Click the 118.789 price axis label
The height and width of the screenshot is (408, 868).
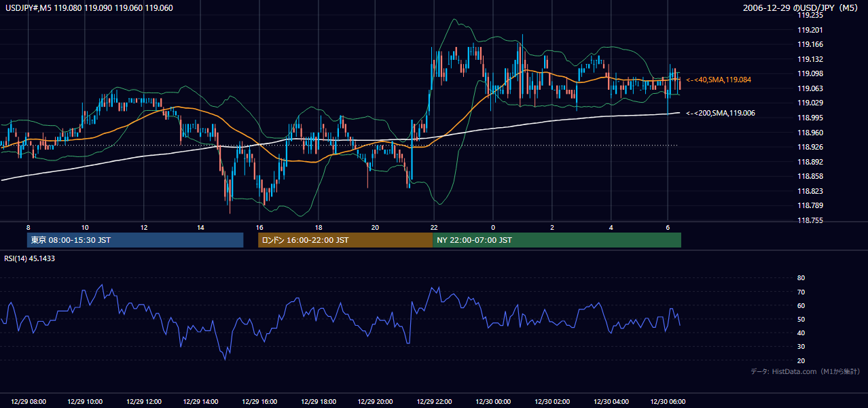(x=810, y=205)
